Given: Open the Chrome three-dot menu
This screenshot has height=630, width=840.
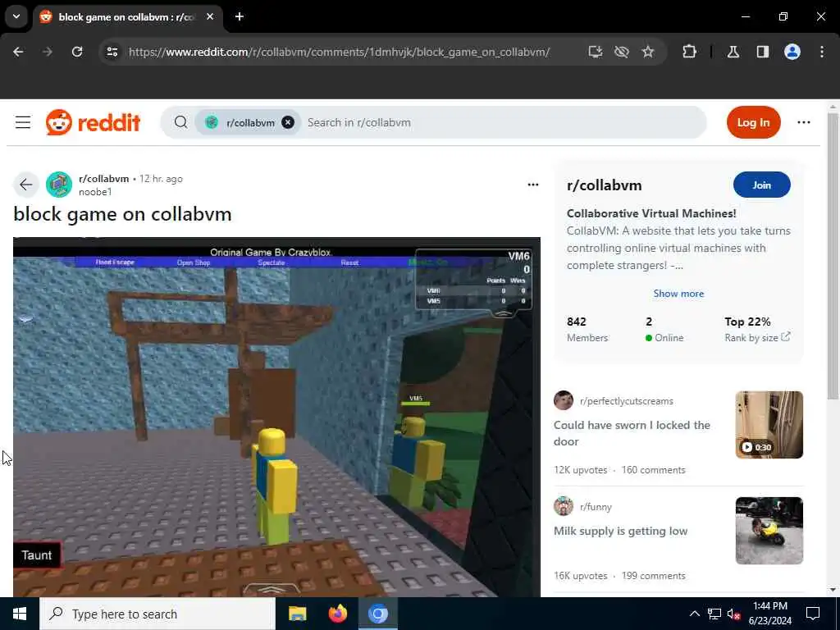Looking at the screenshot, I should tap(822, 52).
